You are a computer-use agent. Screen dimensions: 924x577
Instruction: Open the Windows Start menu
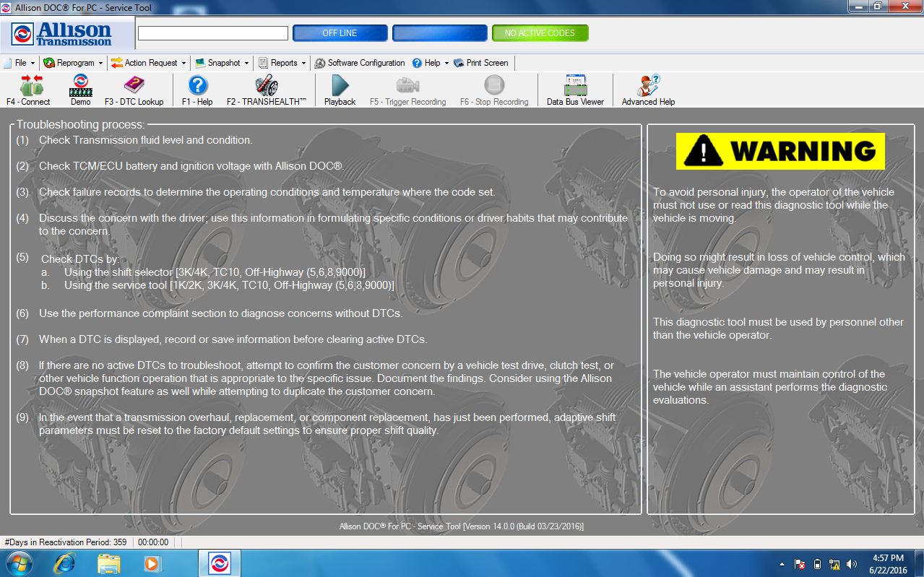pyautogui.click(x=18, y=563)
